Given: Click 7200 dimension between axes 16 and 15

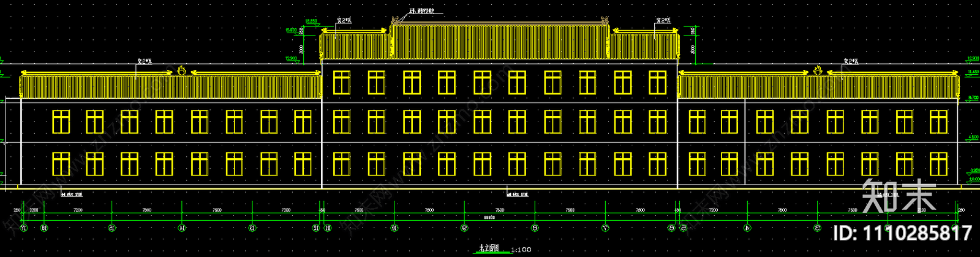Looking at the screenshot, I should coord(78,210).
